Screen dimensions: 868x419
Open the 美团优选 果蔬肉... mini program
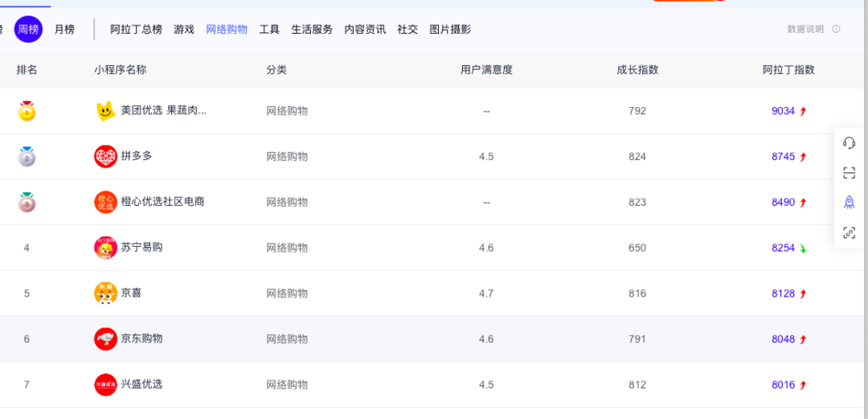click(x=164, y=110)
